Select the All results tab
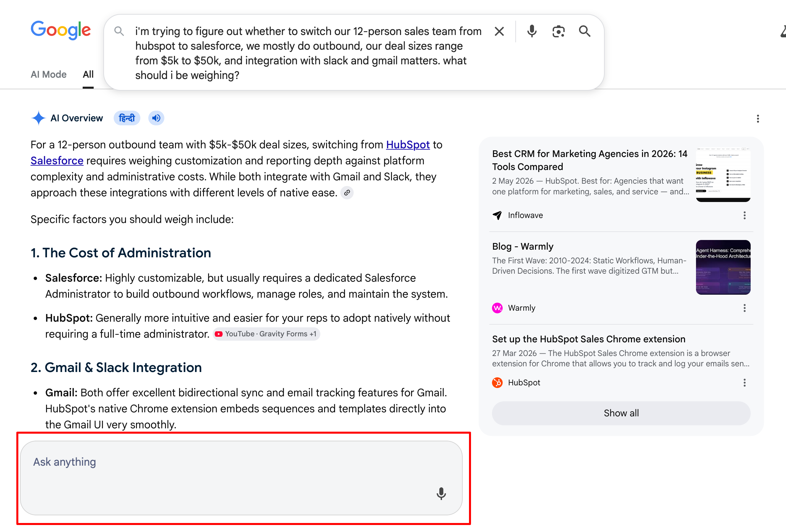The height and width of the screenshot is (532, 786). pos(88,74)
